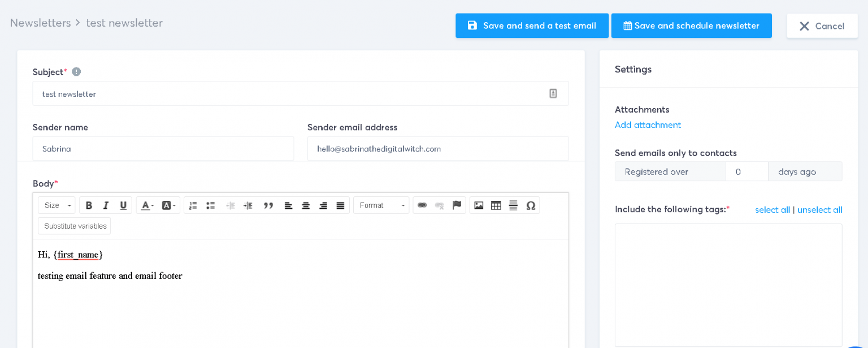
Task: Expand the Registered over condition dropdown
Action: [670, 171]
